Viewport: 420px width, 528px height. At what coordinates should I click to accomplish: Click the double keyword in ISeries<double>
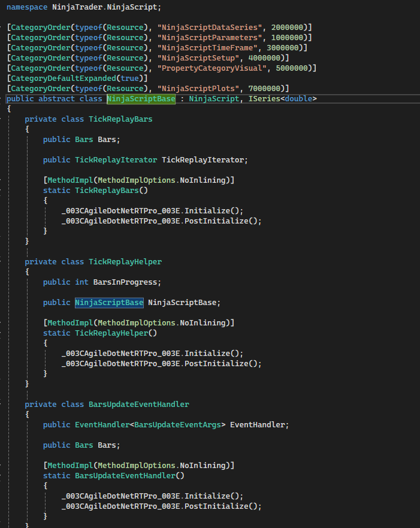click(x=298, y=99)
